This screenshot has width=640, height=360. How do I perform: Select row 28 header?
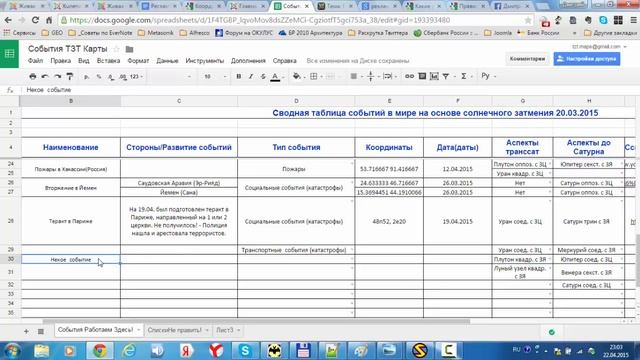point(11,221)
